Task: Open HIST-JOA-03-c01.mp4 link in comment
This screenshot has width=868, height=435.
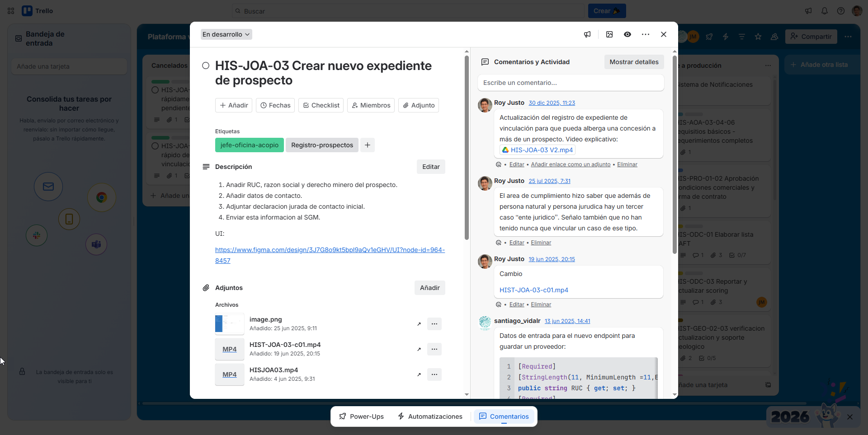Action: [x=534, y=290]
